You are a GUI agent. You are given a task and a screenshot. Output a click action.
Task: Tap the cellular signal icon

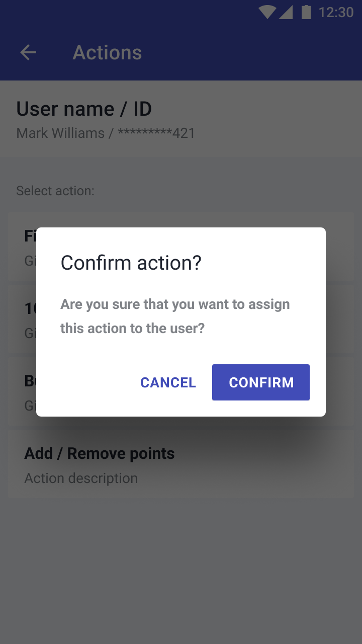[286, 12]
